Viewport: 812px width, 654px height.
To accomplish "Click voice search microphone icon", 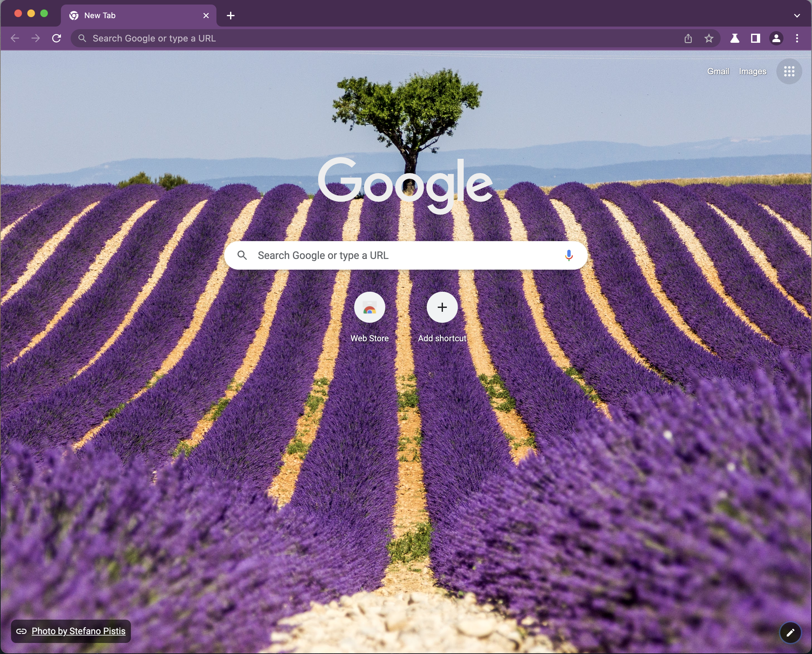I will pyautogui.click(x=569, y=255).
